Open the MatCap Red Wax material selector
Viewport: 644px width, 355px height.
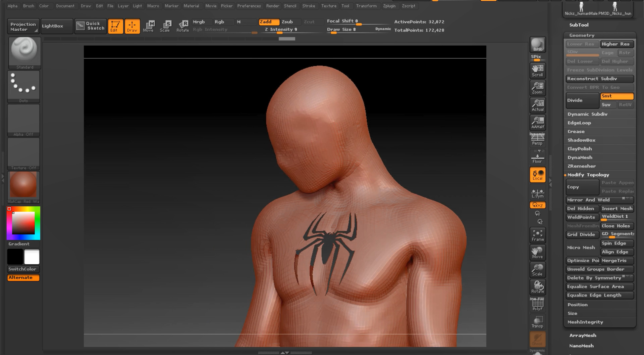pyautogui.click(x=23, y=187)
